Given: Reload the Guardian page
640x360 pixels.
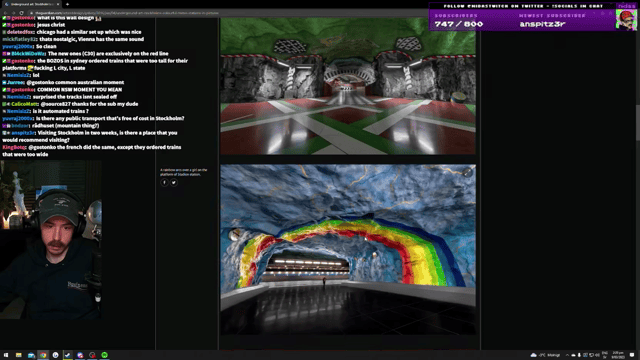Looking at the screenshot, I should pyautogui.click(x=22, y=13).
